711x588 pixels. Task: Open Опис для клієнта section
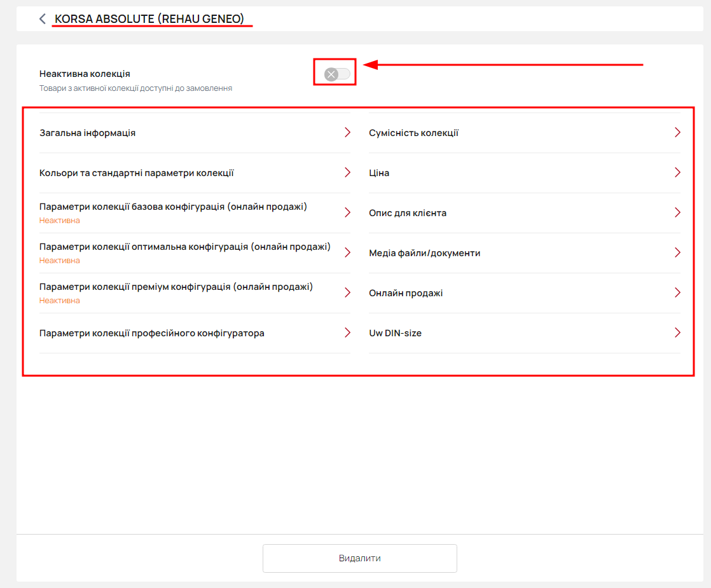pyautogui.click(x=525, y=212)
